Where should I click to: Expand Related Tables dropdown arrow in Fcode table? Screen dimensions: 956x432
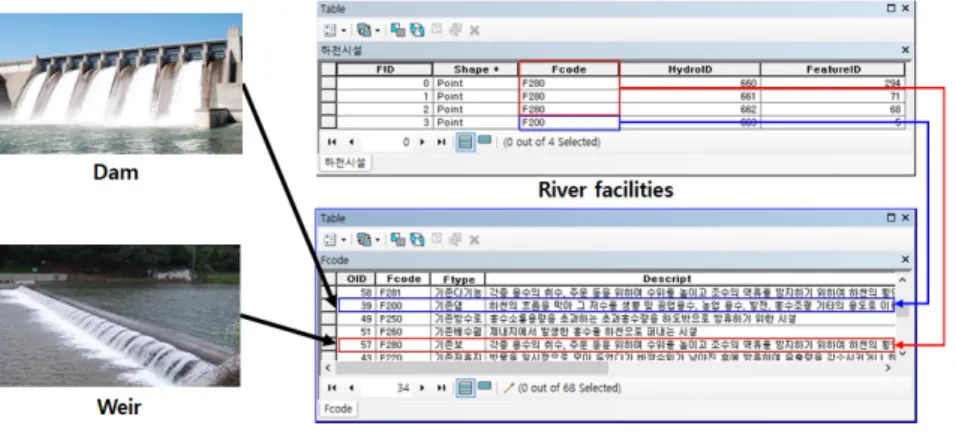[x=377, y=240]
